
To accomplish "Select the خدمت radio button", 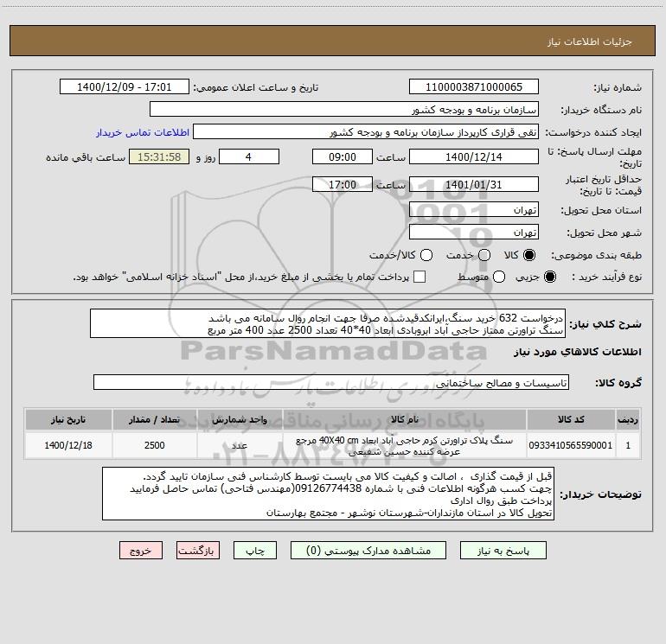I will pos(484,255).
